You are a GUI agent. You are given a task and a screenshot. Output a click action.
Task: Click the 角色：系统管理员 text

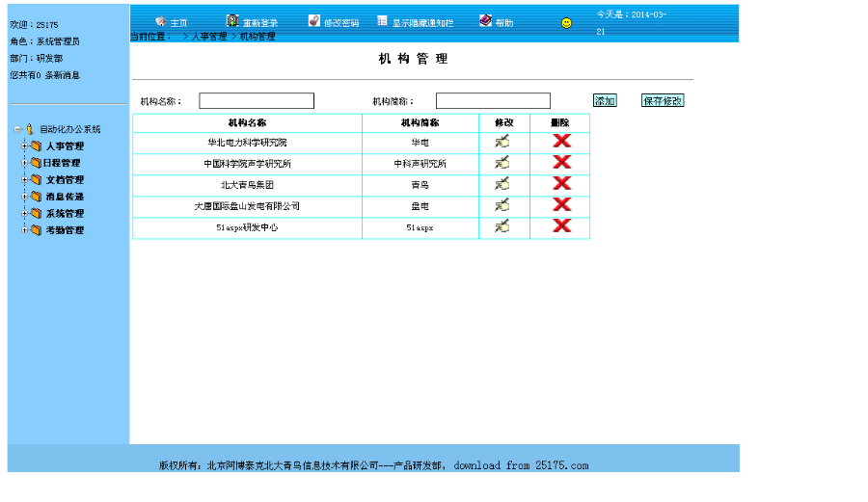click(44, 41)
